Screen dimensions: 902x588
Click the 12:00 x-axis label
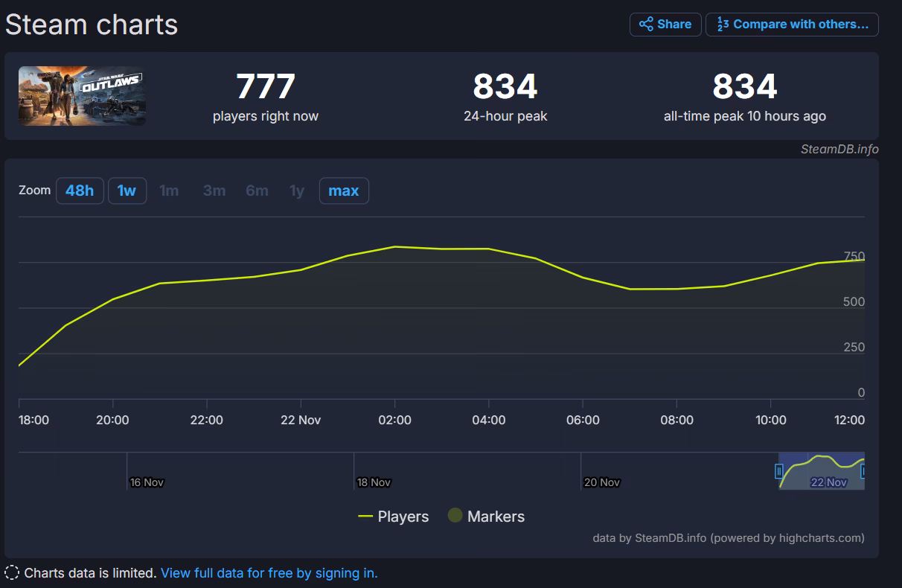(x=849, y=420)
